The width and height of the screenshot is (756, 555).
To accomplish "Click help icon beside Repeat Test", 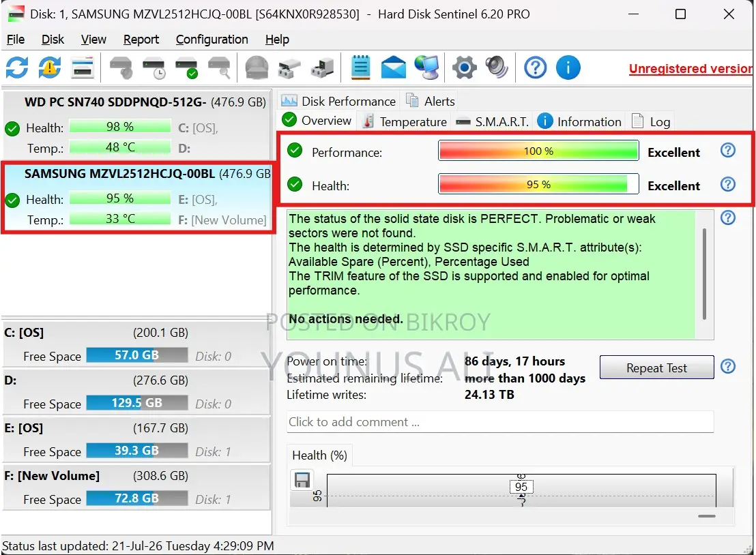I will click(727, 367).
